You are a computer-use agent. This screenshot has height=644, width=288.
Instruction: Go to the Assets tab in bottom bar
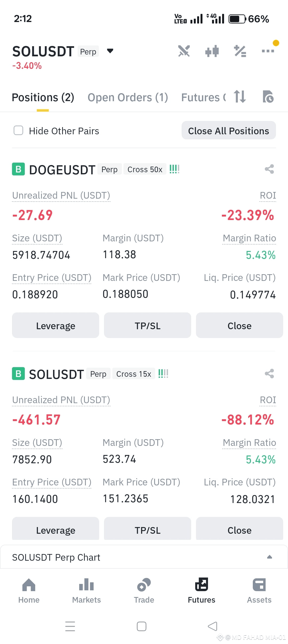click(259, 591)
